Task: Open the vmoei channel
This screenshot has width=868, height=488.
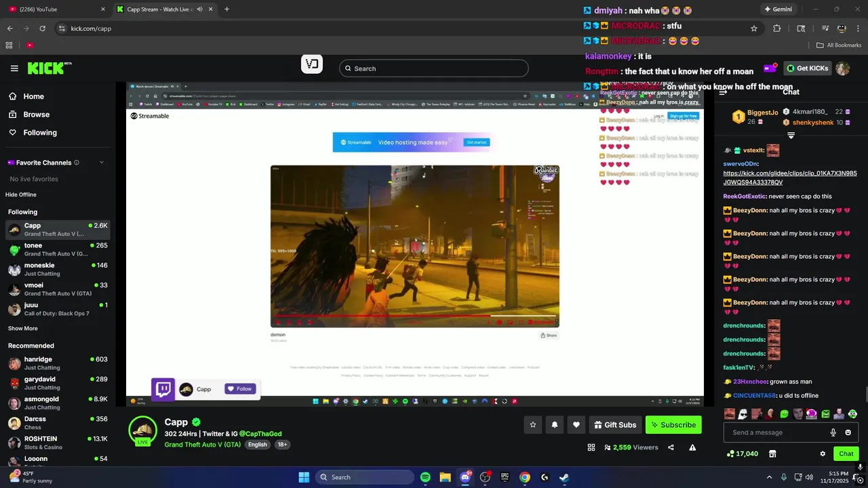Action: tap(58, 289)
